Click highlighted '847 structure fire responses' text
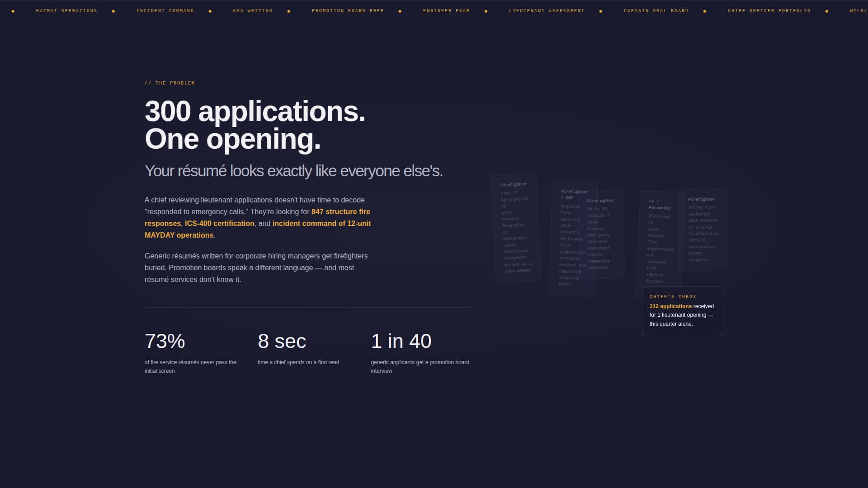The width and height of the screenshot is (868, 488). [340, 212]
